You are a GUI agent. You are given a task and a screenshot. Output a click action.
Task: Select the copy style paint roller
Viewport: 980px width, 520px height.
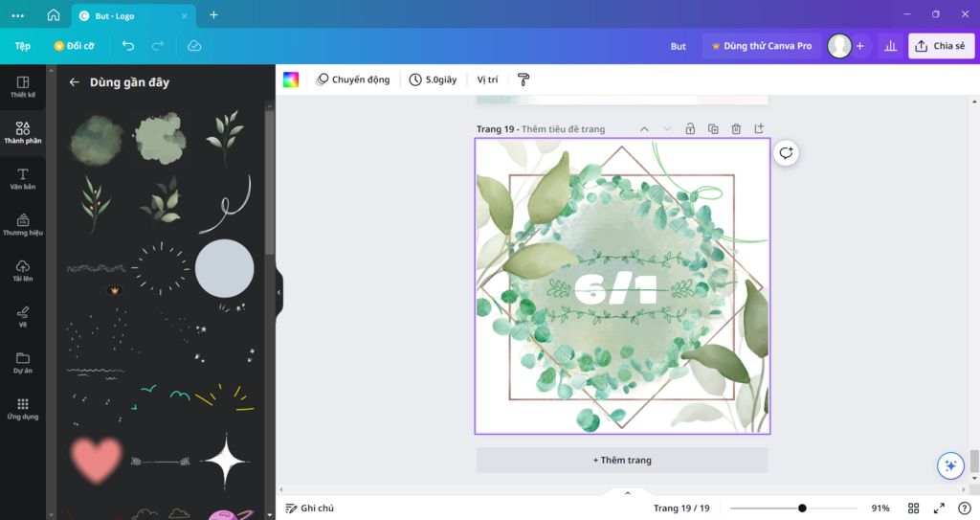coord(523,79)
